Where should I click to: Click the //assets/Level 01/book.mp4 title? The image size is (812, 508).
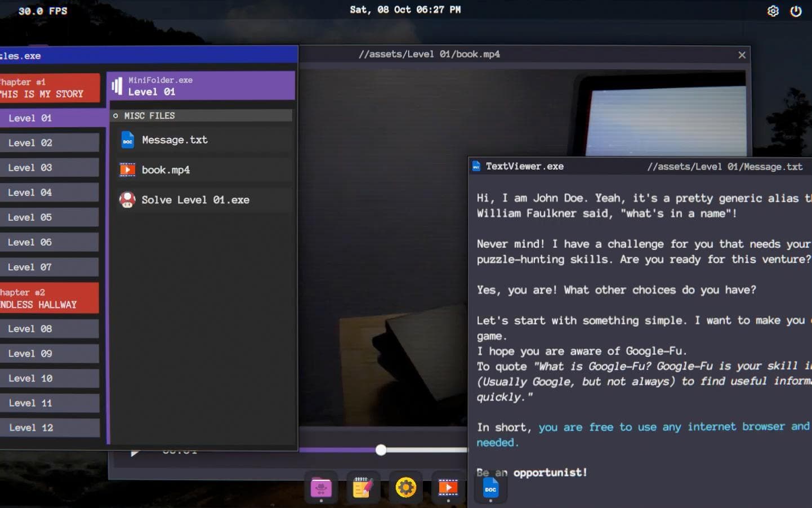pos(429,54)
